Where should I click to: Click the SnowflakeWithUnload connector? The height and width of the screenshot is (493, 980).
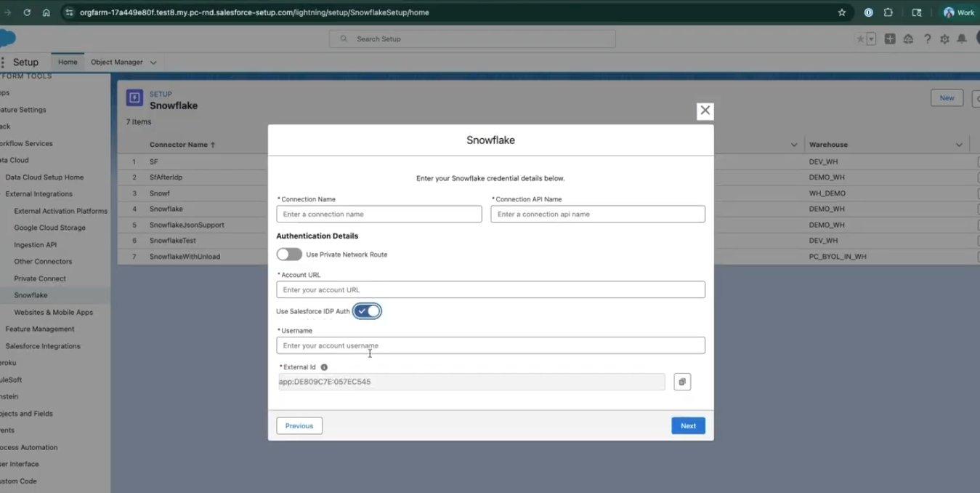tap(185, 257)
